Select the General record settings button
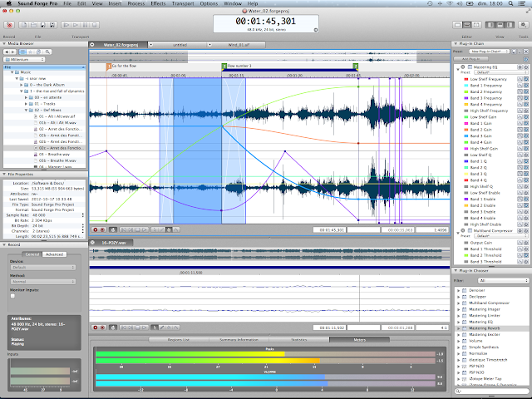Image resolution: width=532 pixels, height=399 pixels. (32, 254)
